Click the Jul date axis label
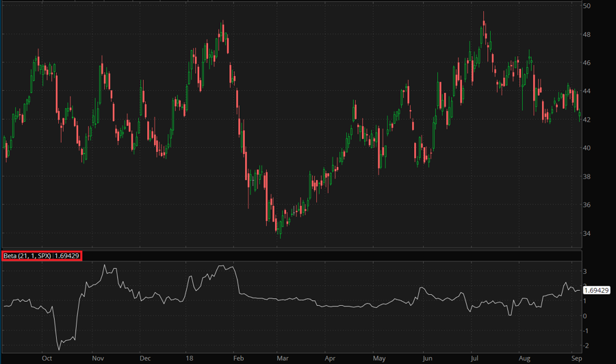616x364 pixels. (474, 358)
